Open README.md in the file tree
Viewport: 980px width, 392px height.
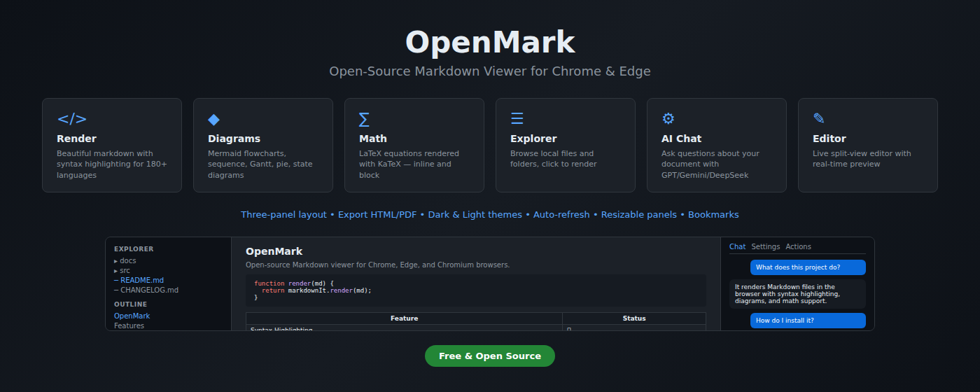[139, 280]
